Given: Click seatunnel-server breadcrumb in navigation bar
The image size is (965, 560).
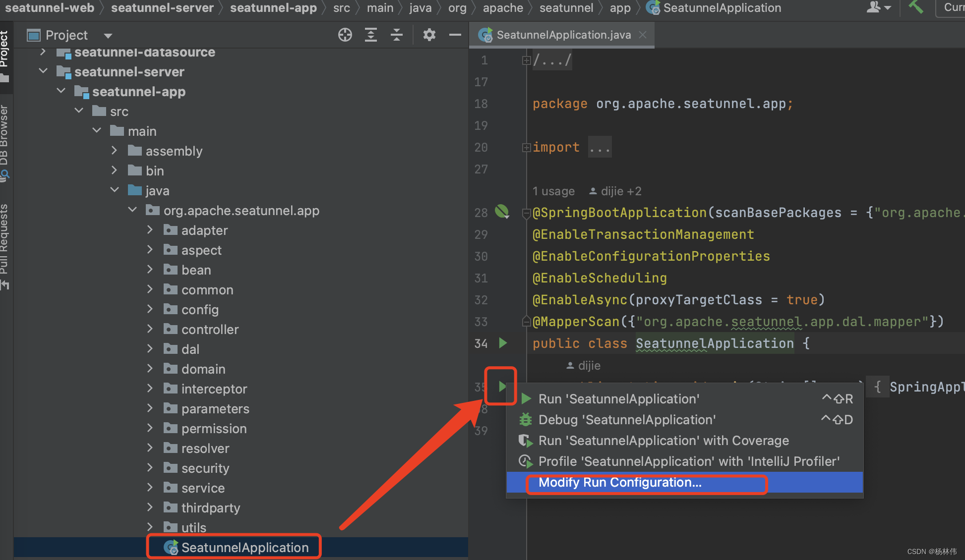Looking at the screenshot, I should click(162, 7).
